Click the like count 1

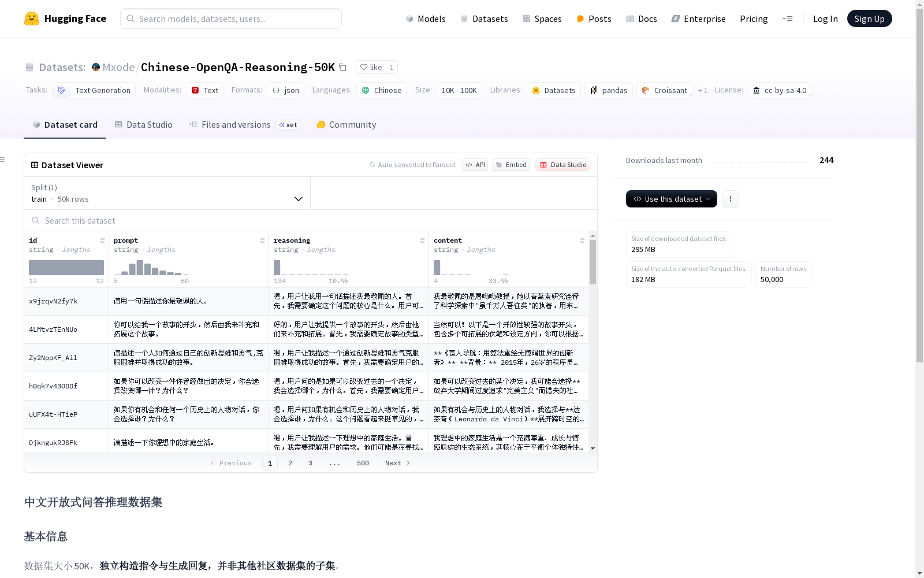(x=392, y=67)
